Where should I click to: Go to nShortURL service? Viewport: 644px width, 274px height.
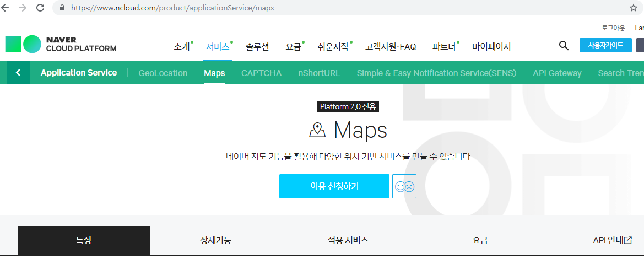tap(319, 73)
